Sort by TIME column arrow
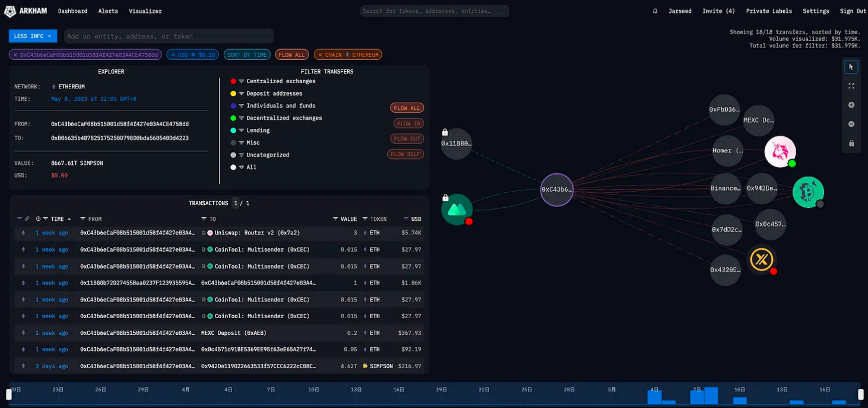This screenshot has height=408, width=868. coord(69,219)
